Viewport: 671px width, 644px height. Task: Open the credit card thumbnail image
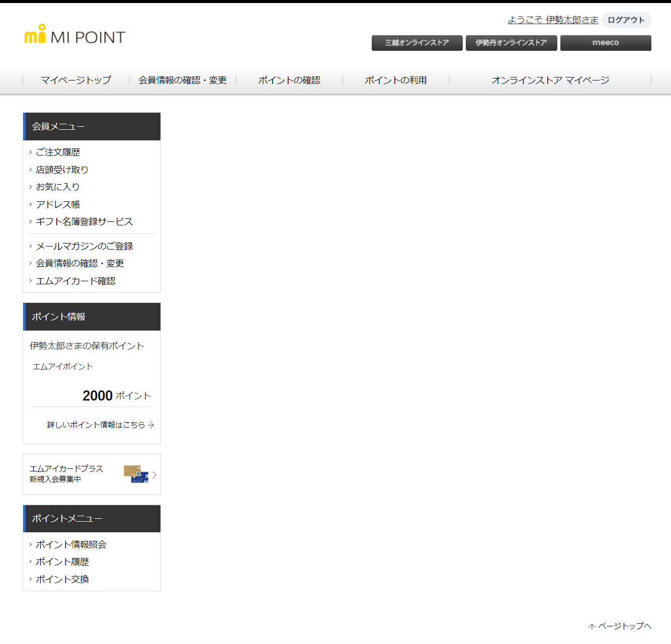[136, 474]
